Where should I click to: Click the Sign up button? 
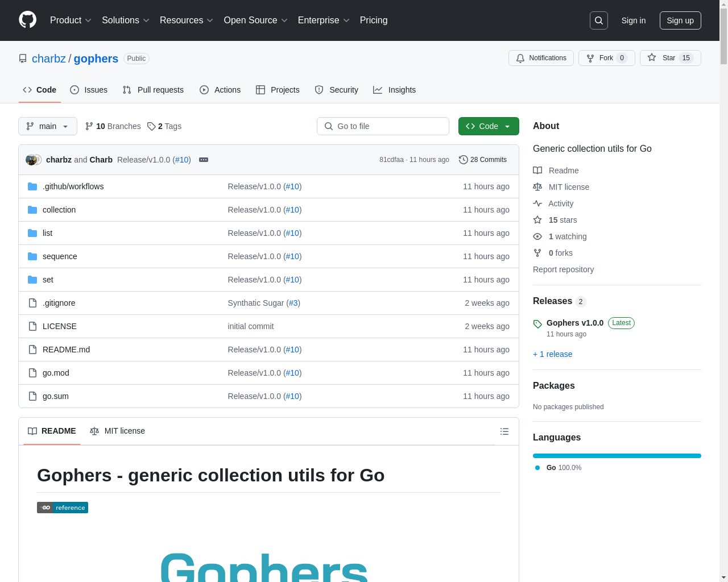pyautogui.click(x=680, y=20)
